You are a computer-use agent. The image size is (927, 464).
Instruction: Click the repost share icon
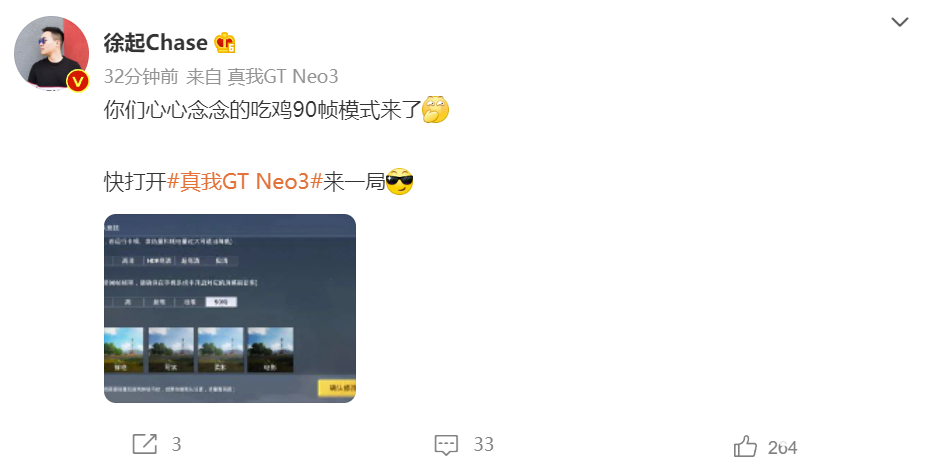145,444
